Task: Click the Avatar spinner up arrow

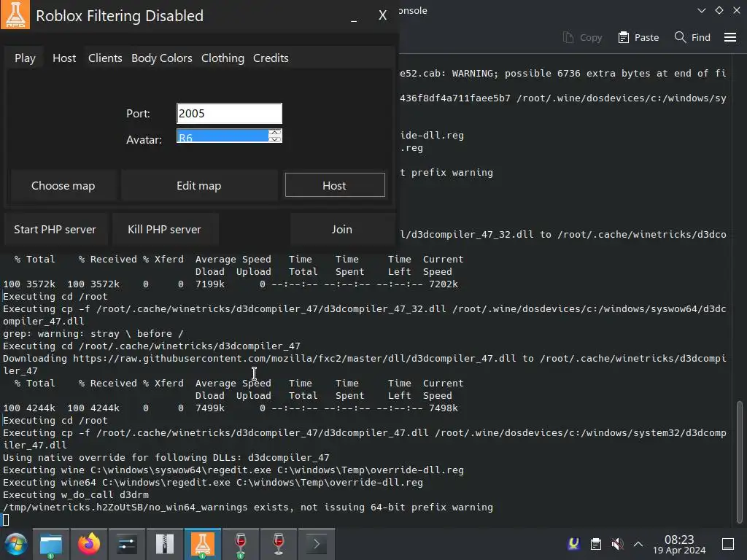Action: 275,132
